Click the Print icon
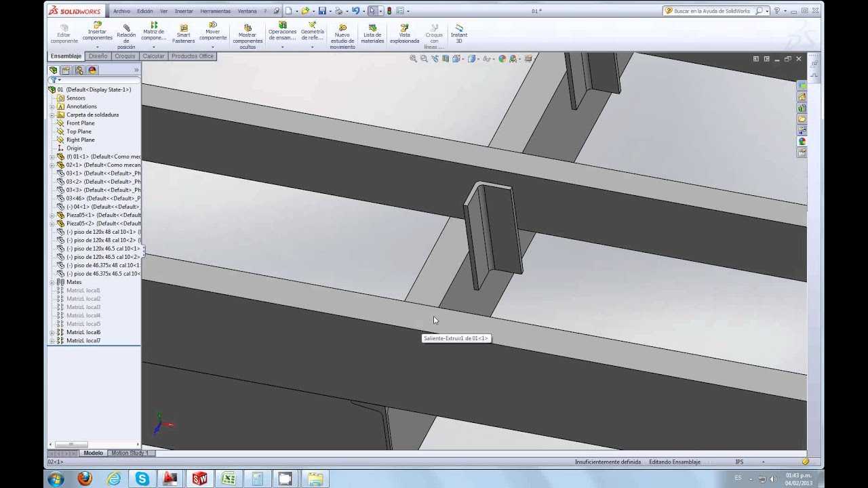The image size is (868, 488). (x=338, y=11)
